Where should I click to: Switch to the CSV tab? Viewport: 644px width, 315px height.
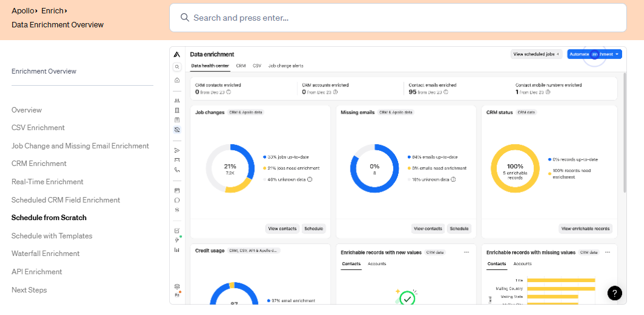(x=257, y=66)
